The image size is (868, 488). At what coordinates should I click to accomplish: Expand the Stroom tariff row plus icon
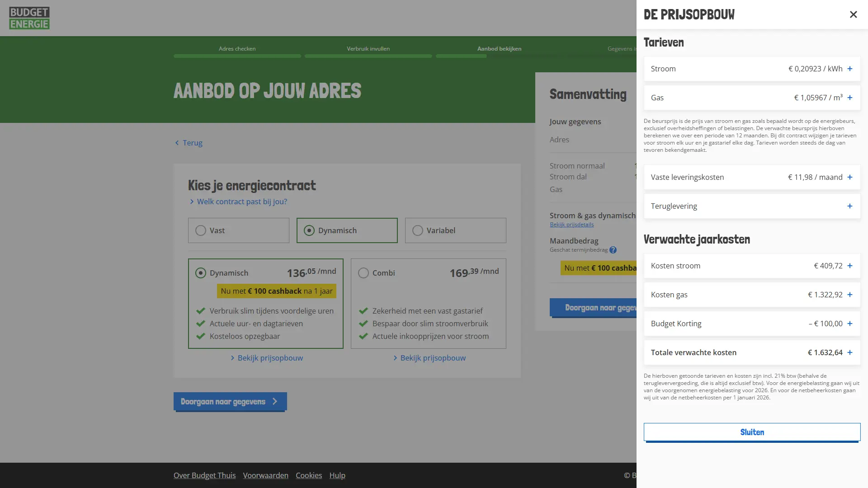coord(850,69)
